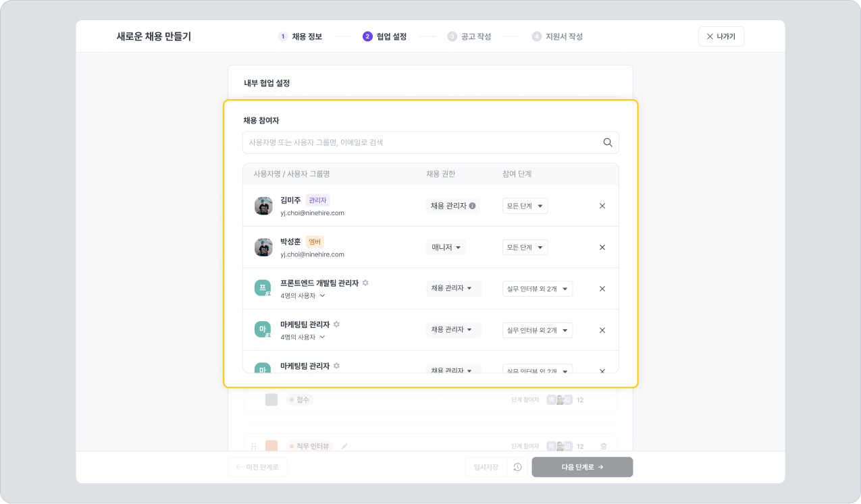Expand 4명의 사용자 under 프론트엔드 개발팀 관리자
Viewport: 861px width, 504px height.
coord(303,296)
